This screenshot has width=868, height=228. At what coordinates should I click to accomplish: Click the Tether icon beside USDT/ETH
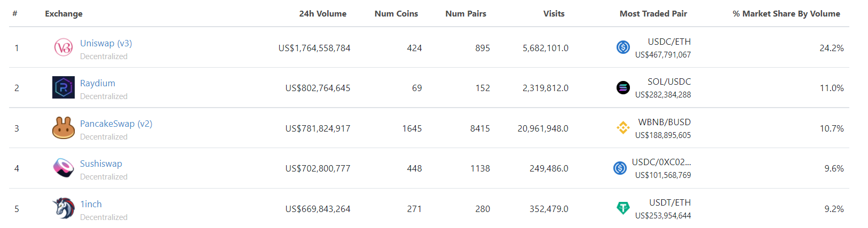coord(623,208)
